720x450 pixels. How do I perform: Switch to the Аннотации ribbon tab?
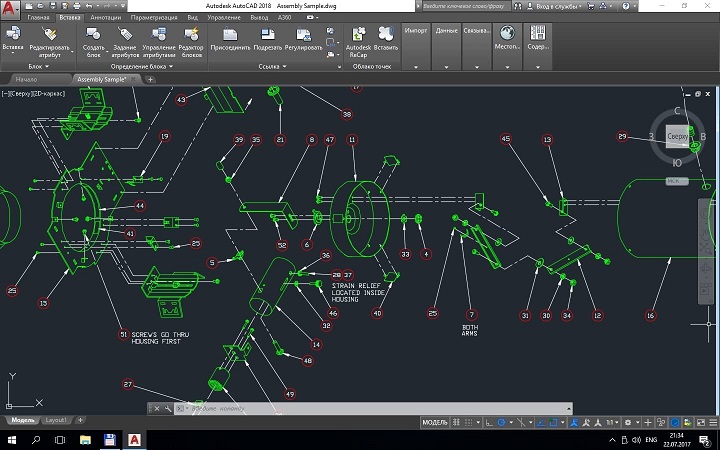(x=105, y=18)
